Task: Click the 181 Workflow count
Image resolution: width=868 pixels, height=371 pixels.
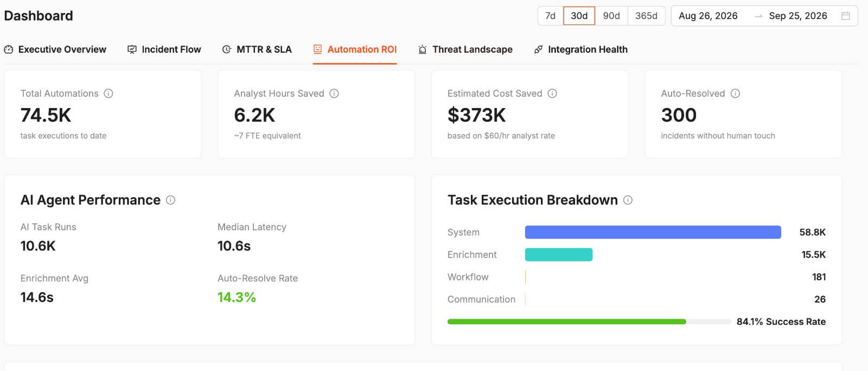Action: [x=819, y=277]
